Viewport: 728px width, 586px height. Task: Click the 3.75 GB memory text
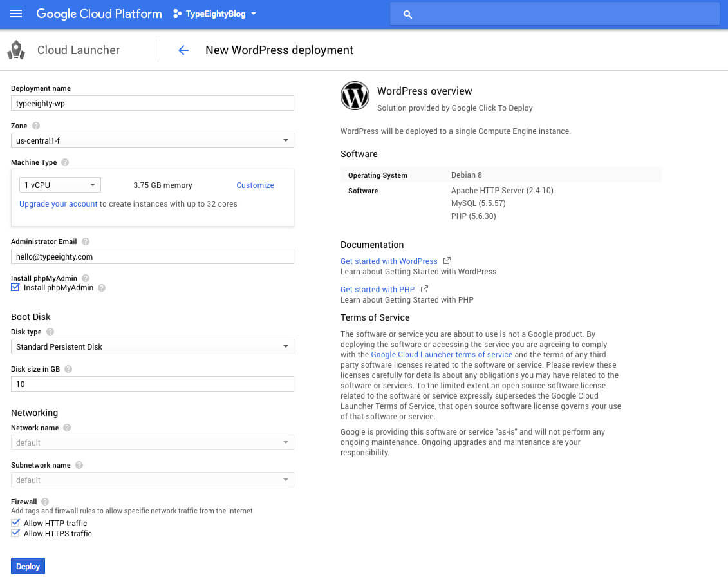click(x=162, y=185)
